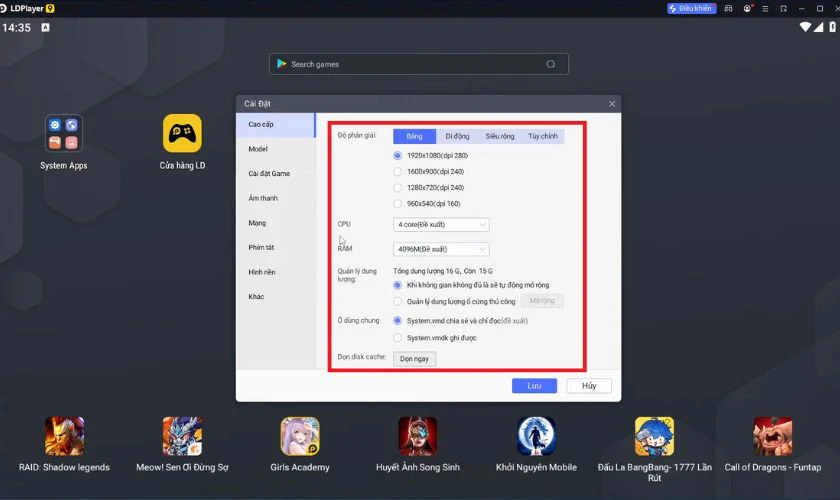Screen dimensions: 840x500
Task: Switch to Bảng resolution tab
Action: click(x=414, y=136)
